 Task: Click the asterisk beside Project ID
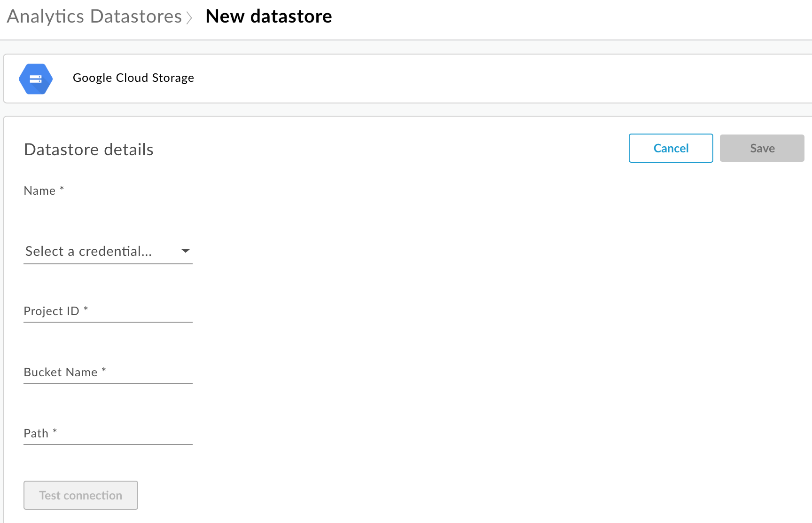(86, 309)
